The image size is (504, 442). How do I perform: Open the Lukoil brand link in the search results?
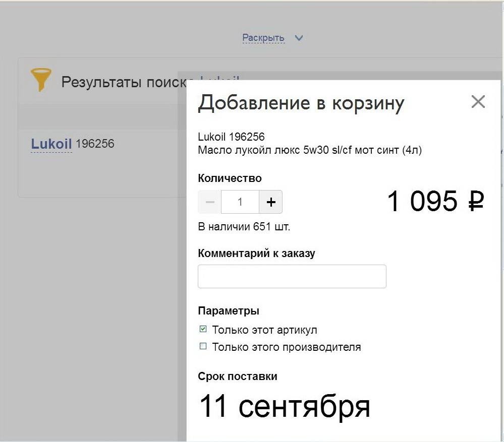click(x=51, y=144)
